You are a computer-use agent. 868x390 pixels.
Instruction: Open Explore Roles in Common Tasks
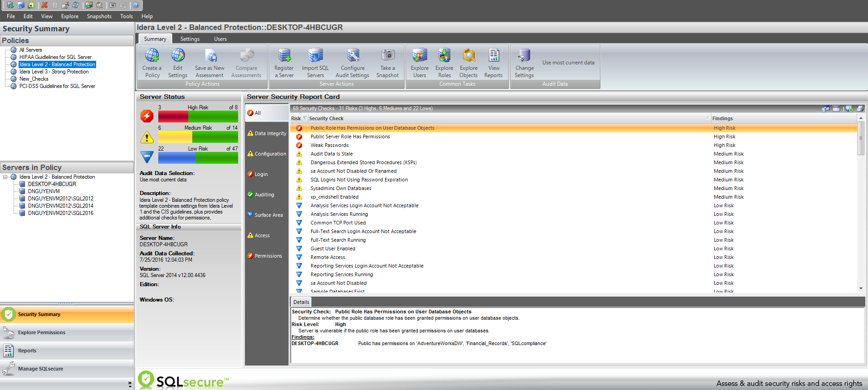(x=444, y=56)
